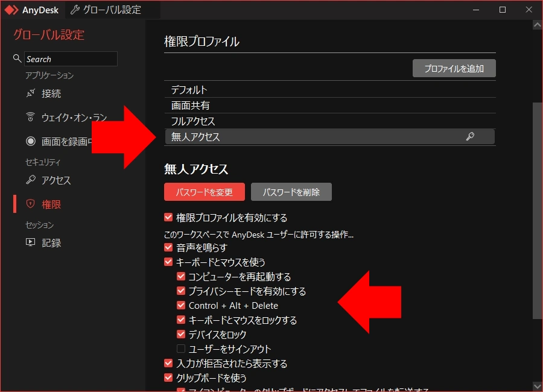The width and height of the screenshot is (543, 392).
Task: Click the パスワードを変更 button
Action: (x=204, y=191)
